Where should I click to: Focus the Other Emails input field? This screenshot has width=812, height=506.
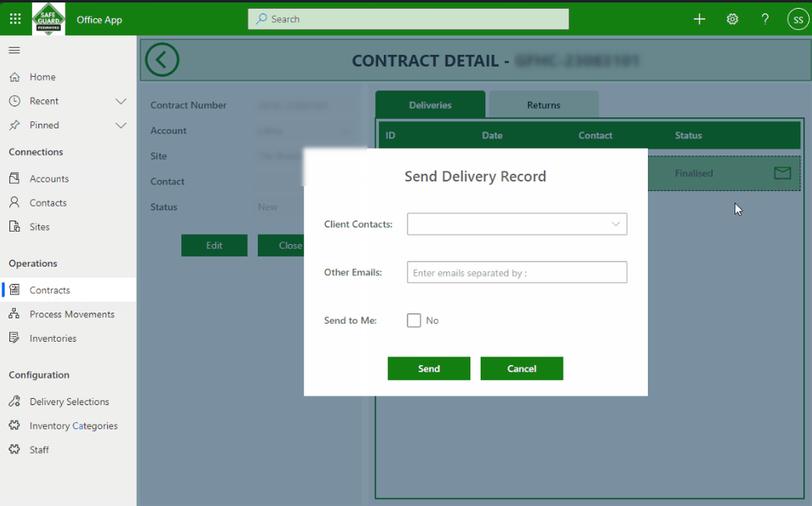click(517, 272)
